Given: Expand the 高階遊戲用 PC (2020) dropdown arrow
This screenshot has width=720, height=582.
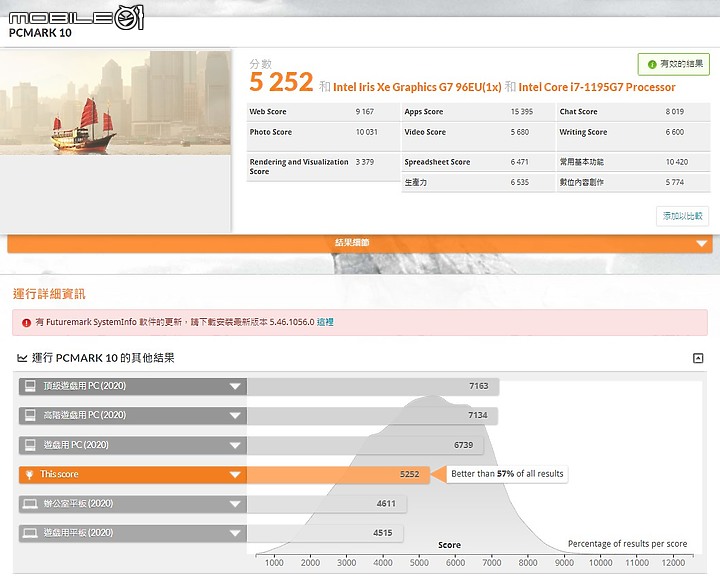Looking at the screenshot, I should pyautogui.click(x=235, y=416).
